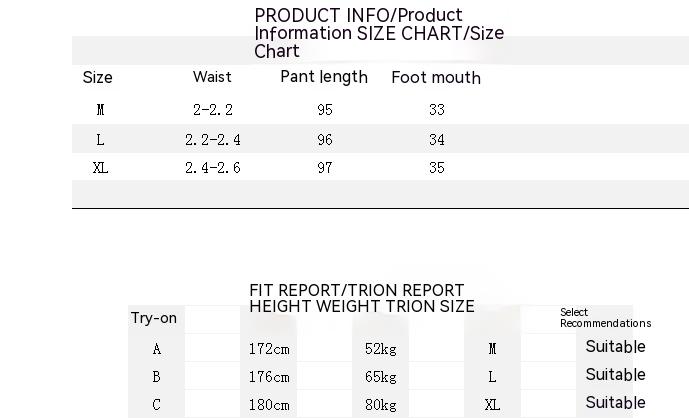
Task: Select the FIT REPORT heading text
Action: click(x=362, y=298)
